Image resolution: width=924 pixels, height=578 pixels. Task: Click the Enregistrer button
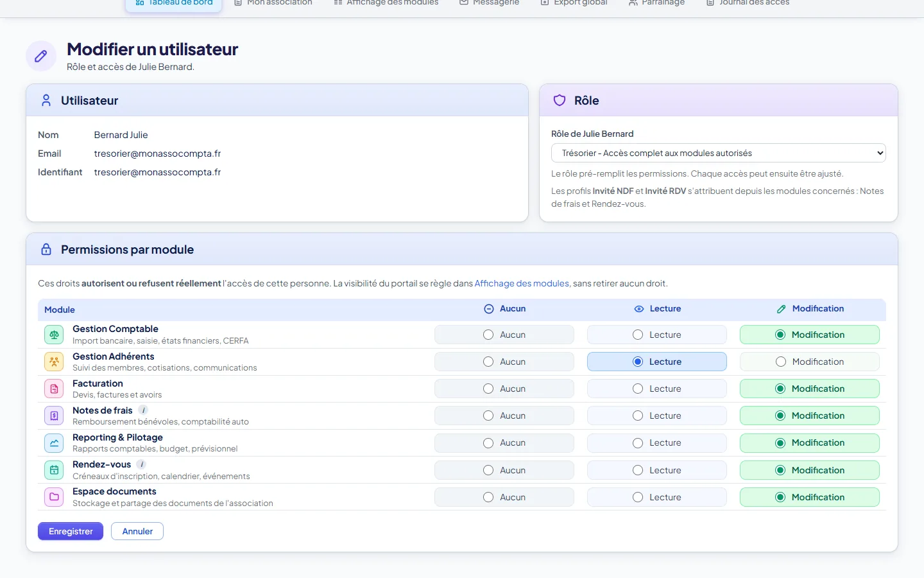click(71, 531)
